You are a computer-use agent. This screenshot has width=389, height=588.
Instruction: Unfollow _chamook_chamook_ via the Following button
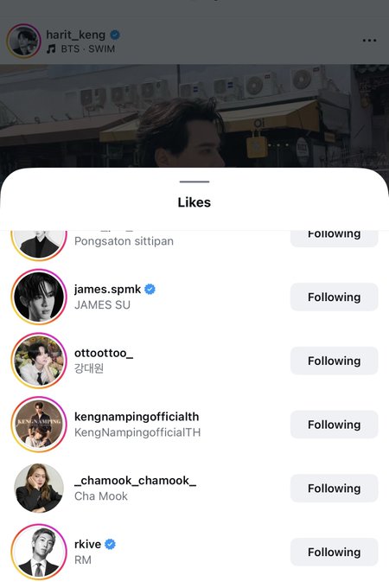pyautogui.click(x=334, y=489)
